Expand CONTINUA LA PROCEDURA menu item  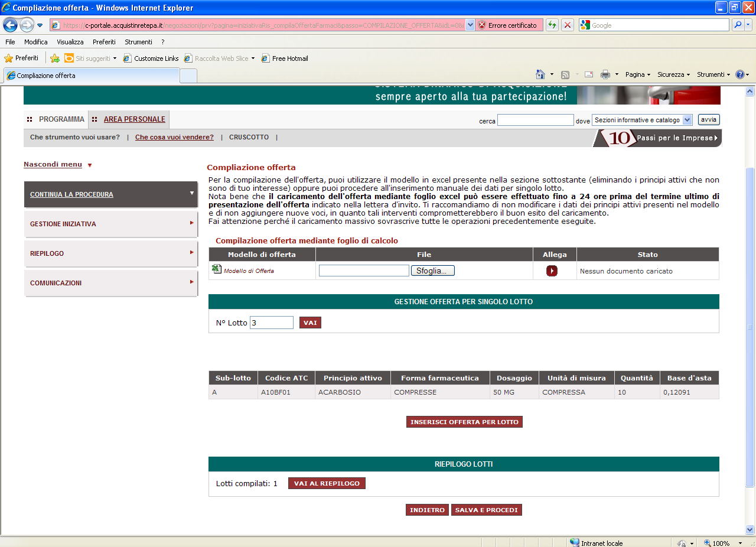[x=110, y=194]
